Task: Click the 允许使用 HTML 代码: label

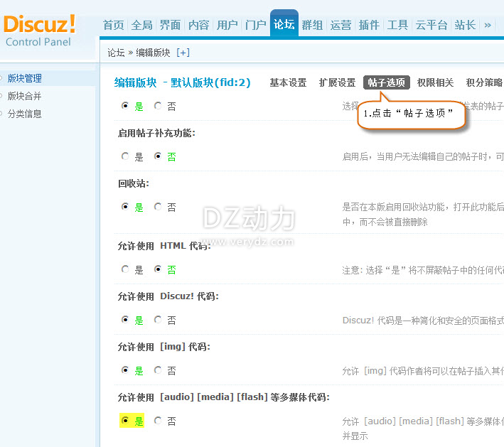Action: (x=164, y=246)
